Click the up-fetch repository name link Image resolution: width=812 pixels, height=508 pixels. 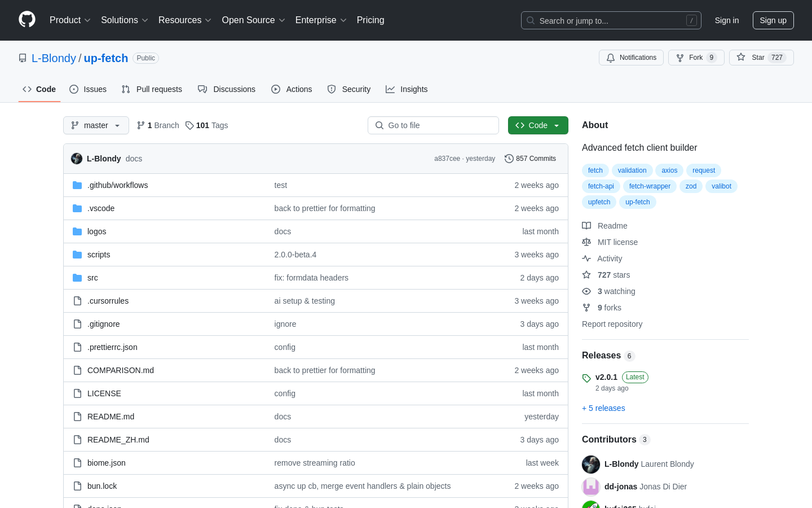tap(106, 58)
